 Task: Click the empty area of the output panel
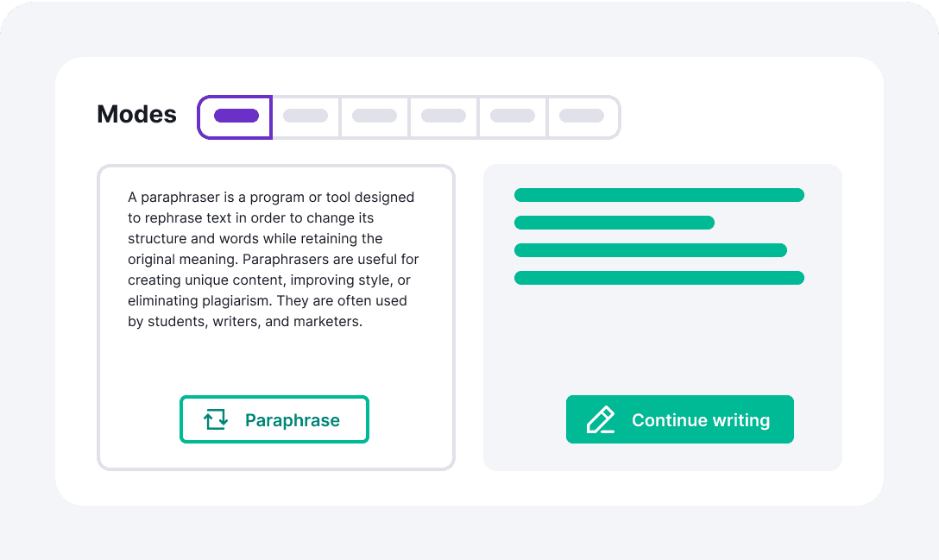tap(662, 338)
